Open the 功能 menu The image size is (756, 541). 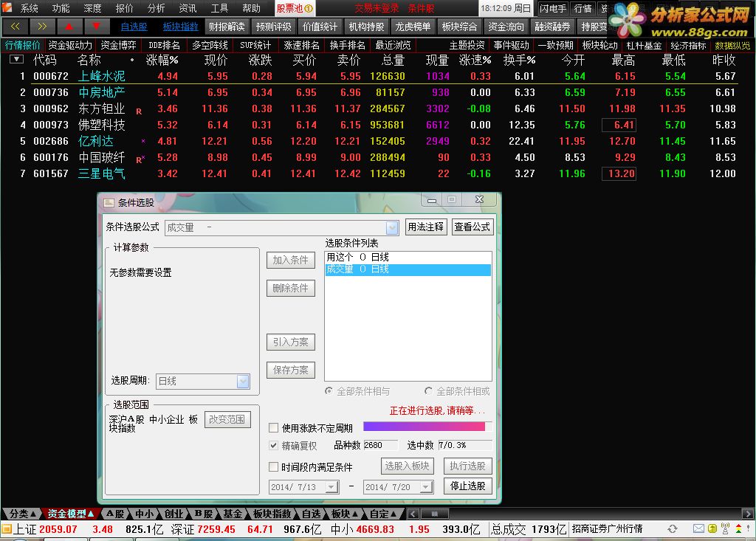tap(61, 8)
